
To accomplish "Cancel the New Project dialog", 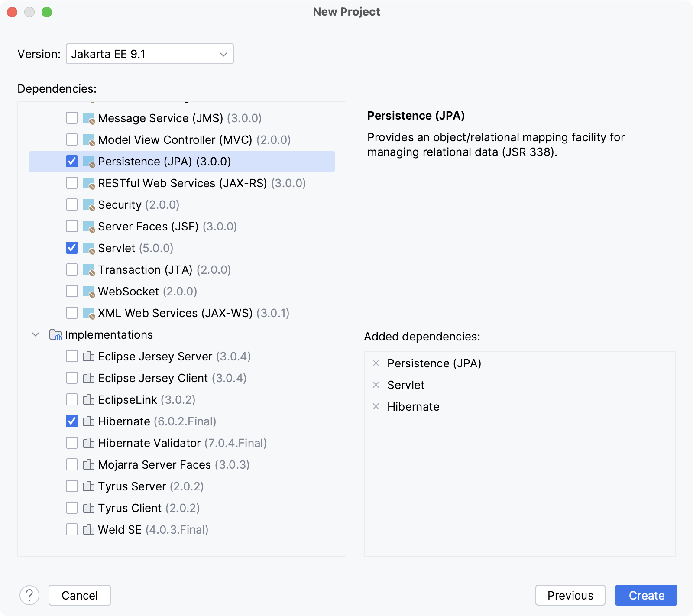I will pyautogui.click(x=79, y=595).
